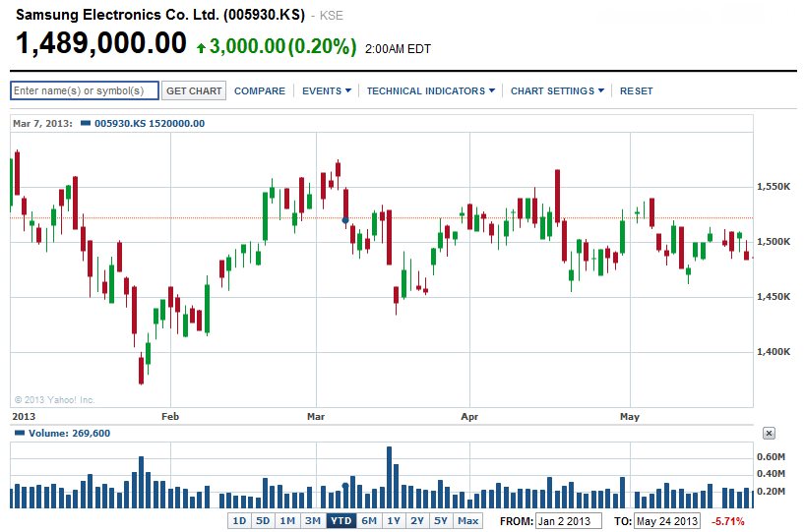Click the green up arrow price change icon

coord(201,48)
